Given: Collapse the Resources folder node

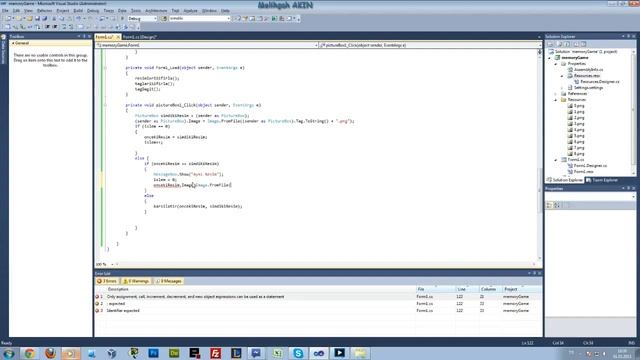Looking at the screenshot, I should tap(556, 100).
